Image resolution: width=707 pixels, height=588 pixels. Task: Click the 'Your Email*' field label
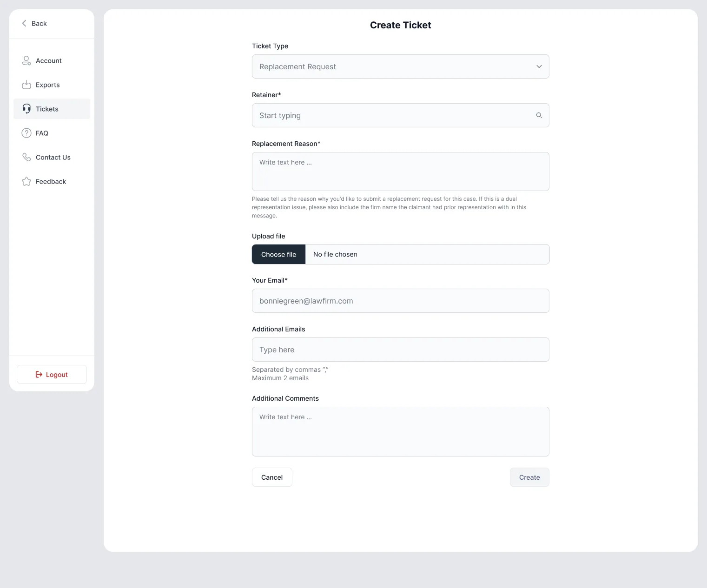(x=270, y=280)
